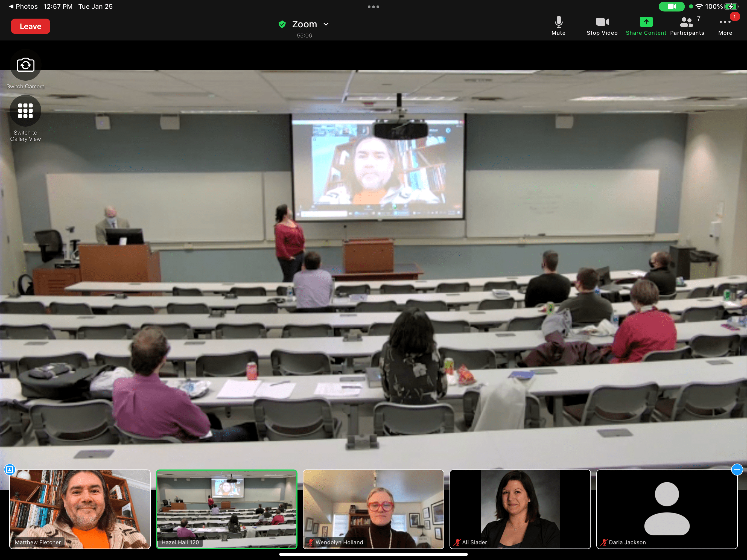Return to Photos app
This screenshot has height=560, width=747.
point(23,6)
